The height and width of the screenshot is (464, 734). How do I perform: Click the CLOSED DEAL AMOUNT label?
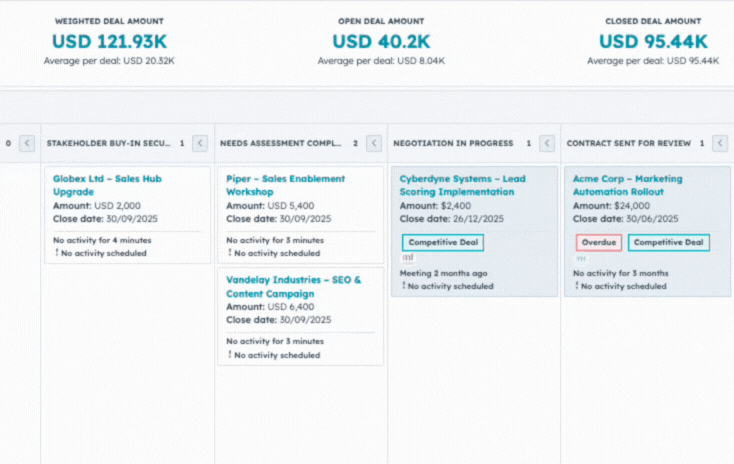point(653,21)
